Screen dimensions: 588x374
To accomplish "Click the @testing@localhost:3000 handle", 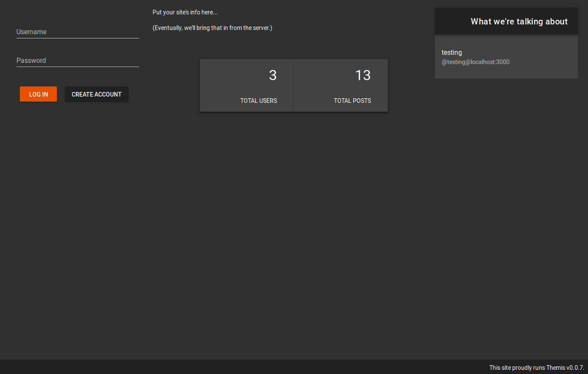I will [x=475, y=62].
